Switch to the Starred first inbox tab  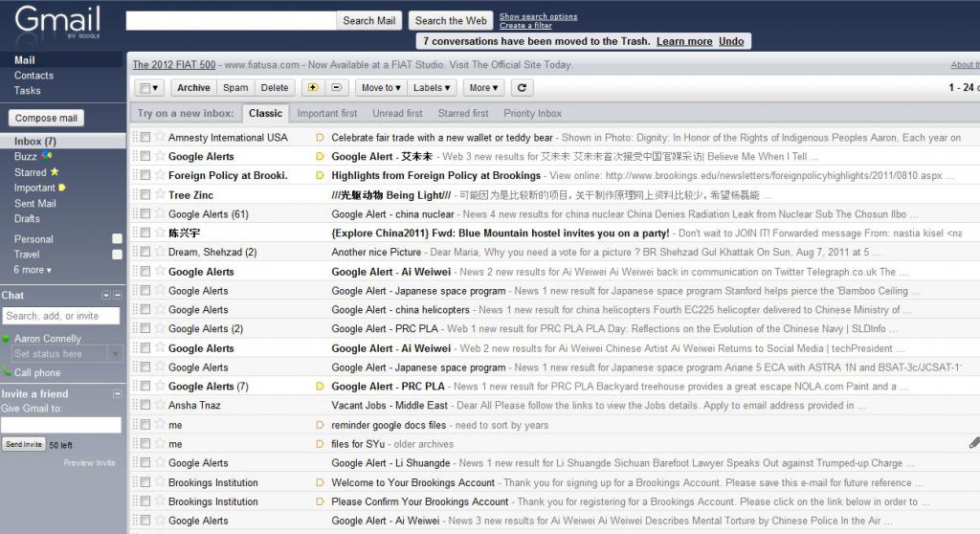click(x=463, y=113)
